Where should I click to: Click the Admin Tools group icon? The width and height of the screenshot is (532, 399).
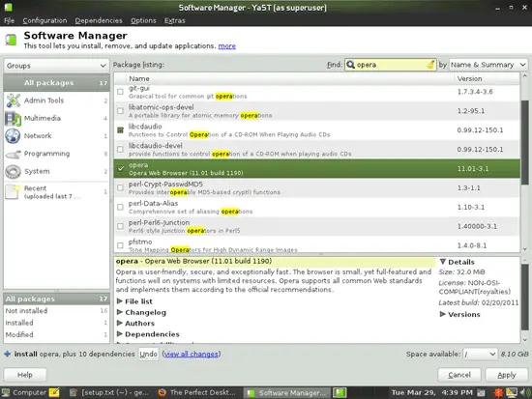(14, 100)
